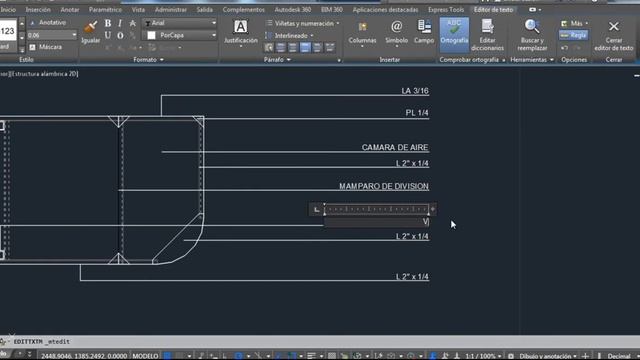
Task: Toggle bold text formatting
Action: click(x=108, y=23)
